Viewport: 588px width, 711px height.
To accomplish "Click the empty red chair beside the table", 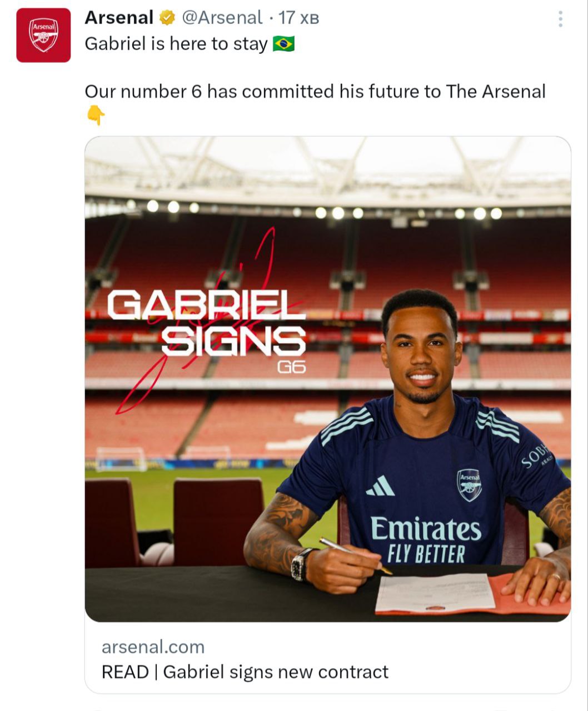I will coord(218,519).
